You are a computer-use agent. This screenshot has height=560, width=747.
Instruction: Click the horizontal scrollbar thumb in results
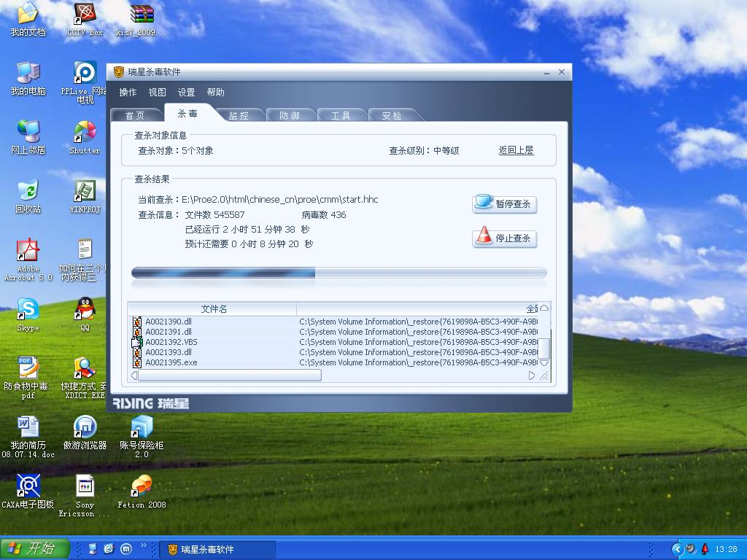[230, 376]
